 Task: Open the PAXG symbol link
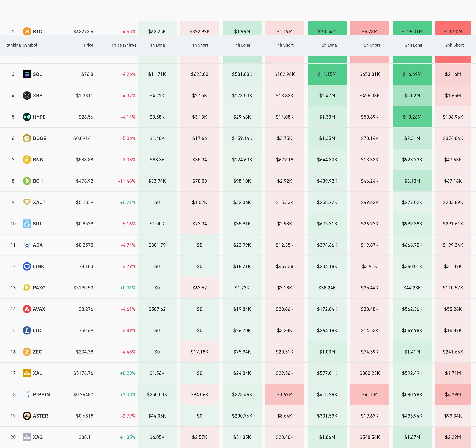[39, 288]
